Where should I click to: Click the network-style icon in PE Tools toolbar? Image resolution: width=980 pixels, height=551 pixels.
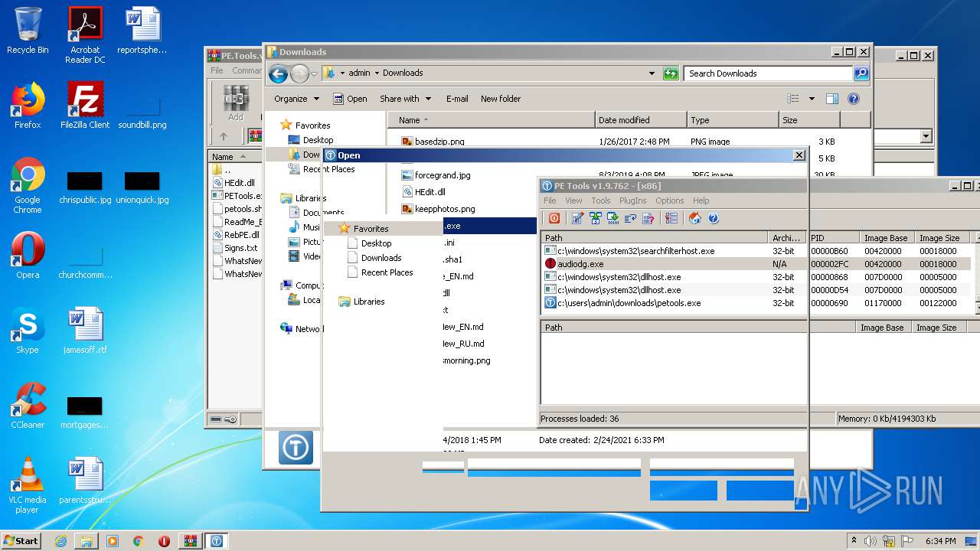[x=595, y=218]
